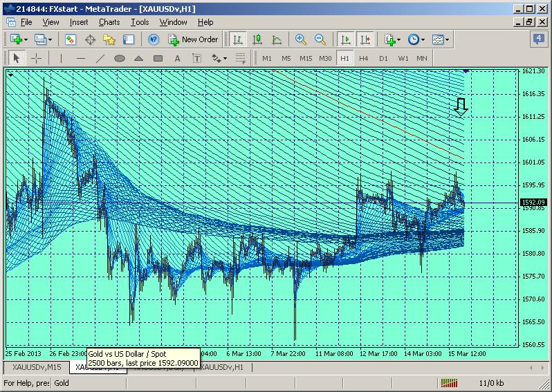Open the periodicity clock dropdown

click(x=416, y=39)
